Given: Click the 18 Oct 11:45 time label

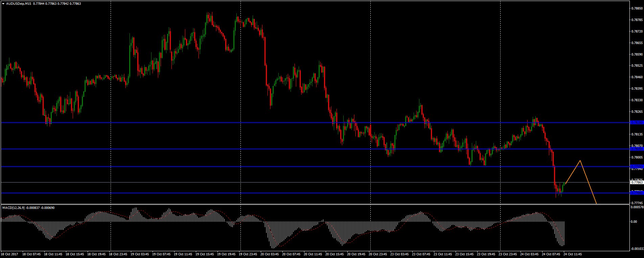Looking at the screenshot, I should (53, 254).
